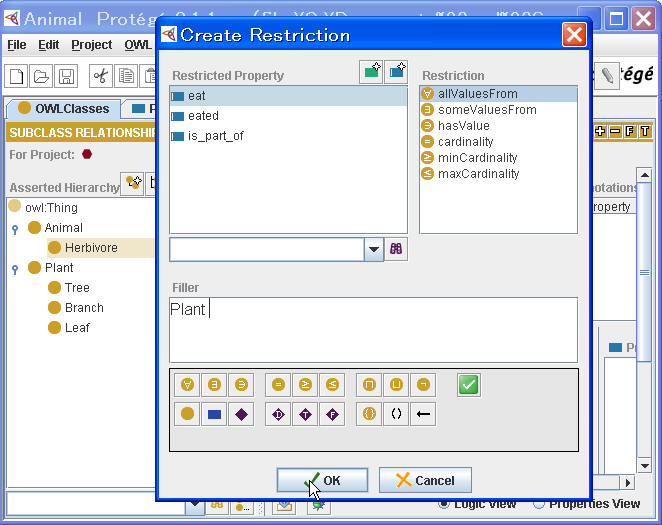Insert the allValuesFrom symbol in expression toolbar
662x525 pixels.
tap(186, 384)
